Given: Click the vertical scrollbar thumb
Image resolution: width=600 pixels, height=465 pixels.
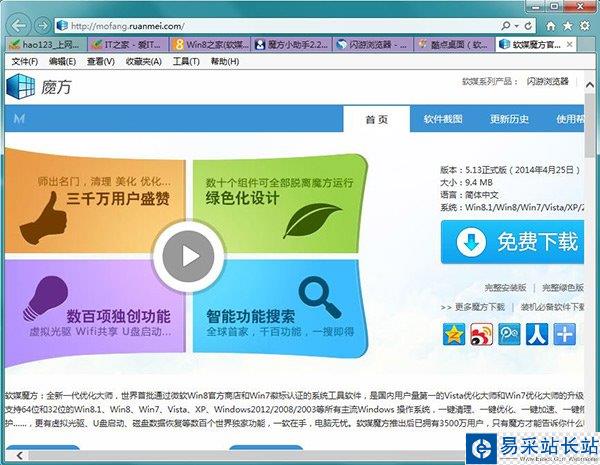Looking at the screenshot, I should pyautogui.click(x=590, y=124).
